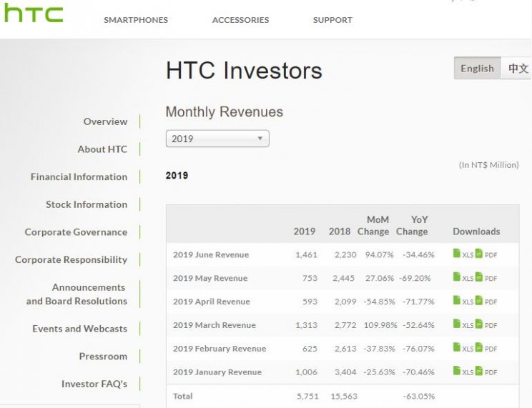Download January Revenue PDF file

pyautogui.click(x=486, y=372)
